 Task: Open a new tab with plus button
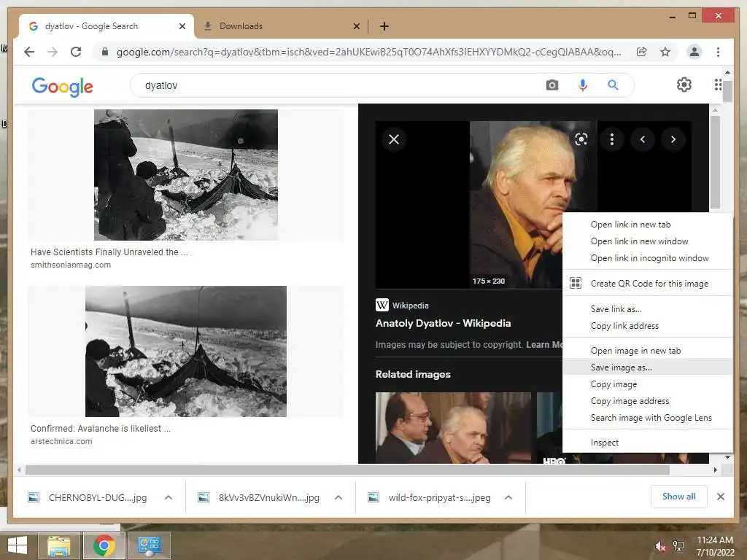[x=384, y=26]
